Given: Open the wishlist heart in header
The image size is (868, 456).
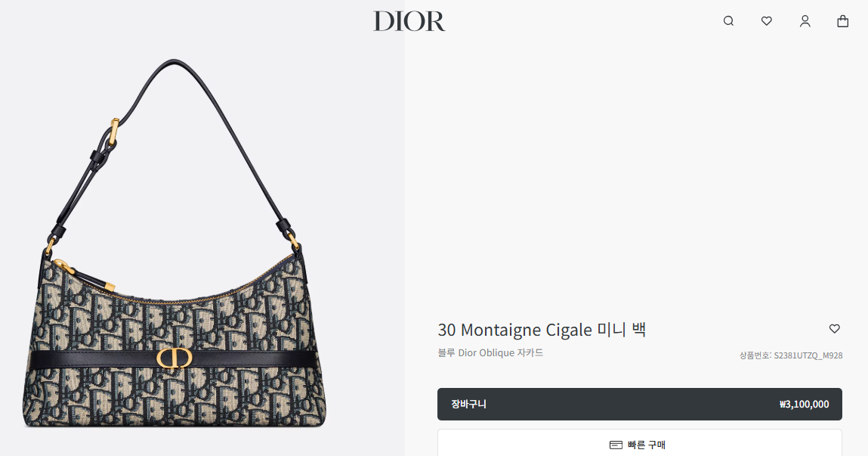Looking at the screenshot, I should 767,21.
